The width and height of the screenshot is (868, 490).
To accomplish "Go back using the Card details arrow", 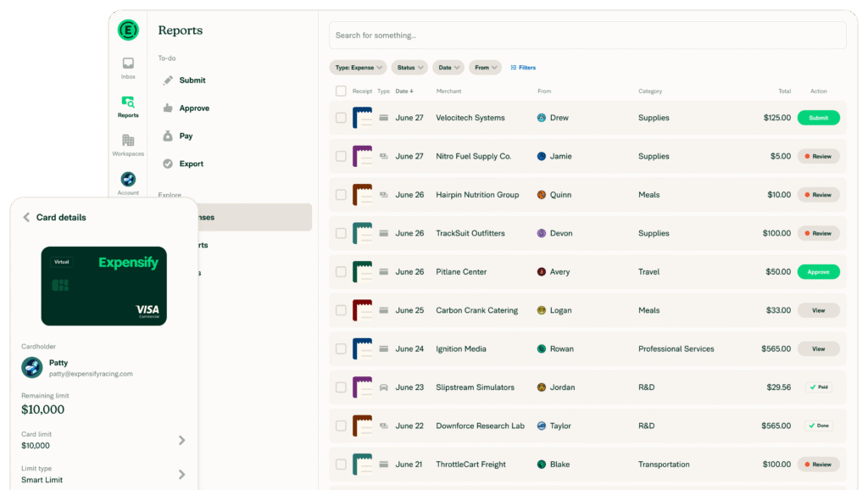I will 26,217.
